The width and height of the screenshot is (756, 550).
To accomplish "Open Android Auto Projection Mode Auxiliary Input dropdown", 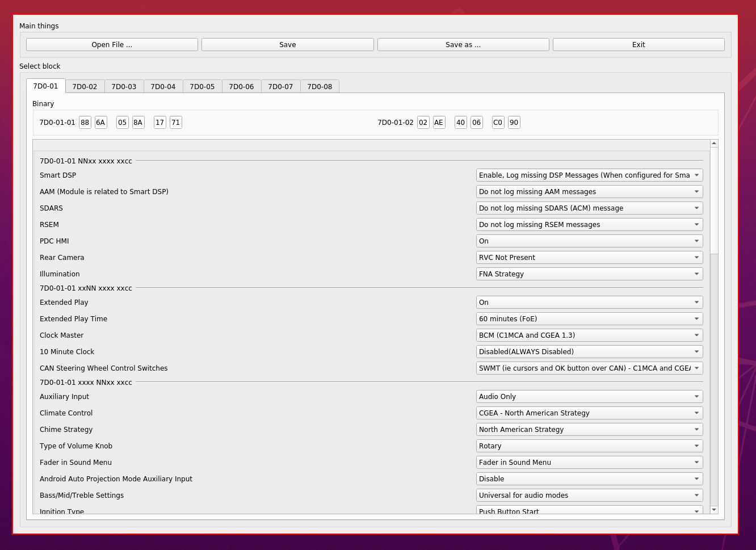I will click(x=589, y=479).
